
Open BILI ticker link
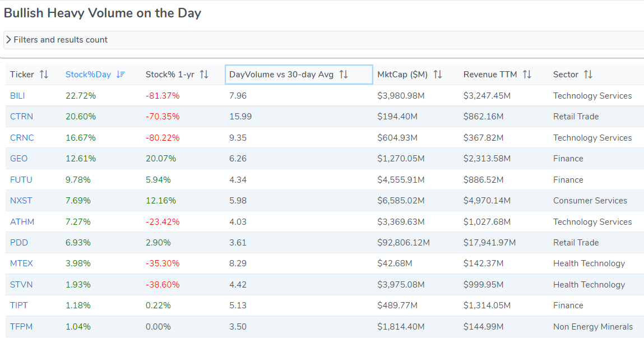pos(17,96)
